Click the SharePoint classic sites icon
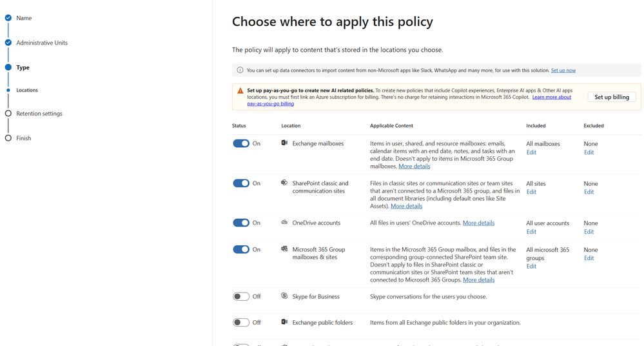 coord(284,183)
